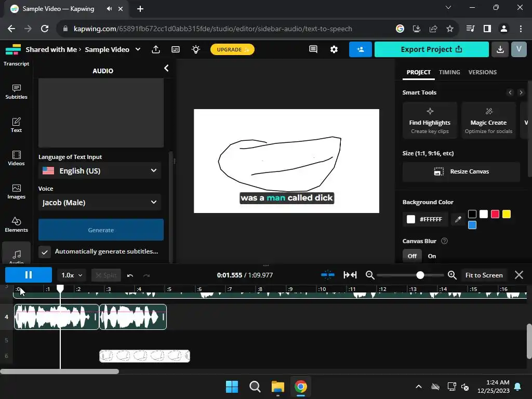
Task: Click the Split button
Action: pos(106,275)
